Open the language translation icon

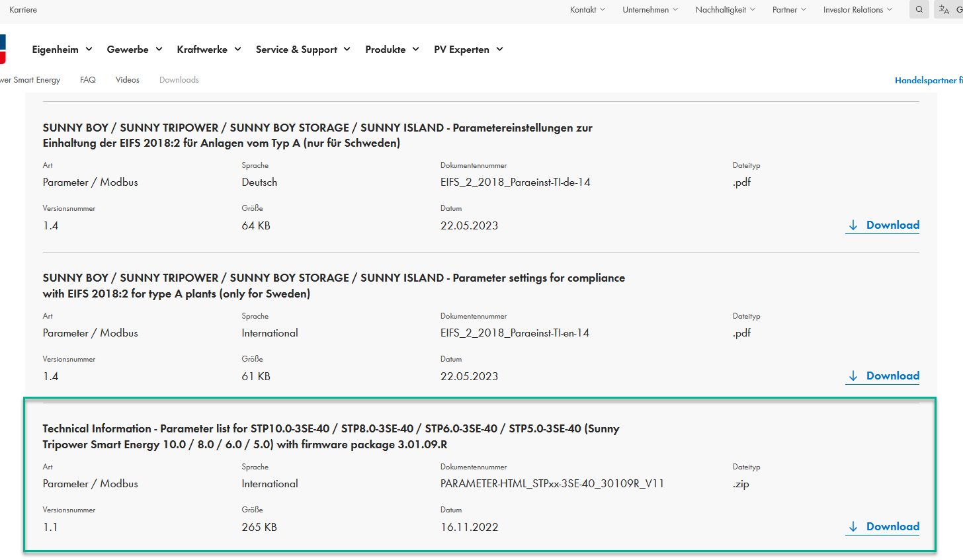click(944, 9)
